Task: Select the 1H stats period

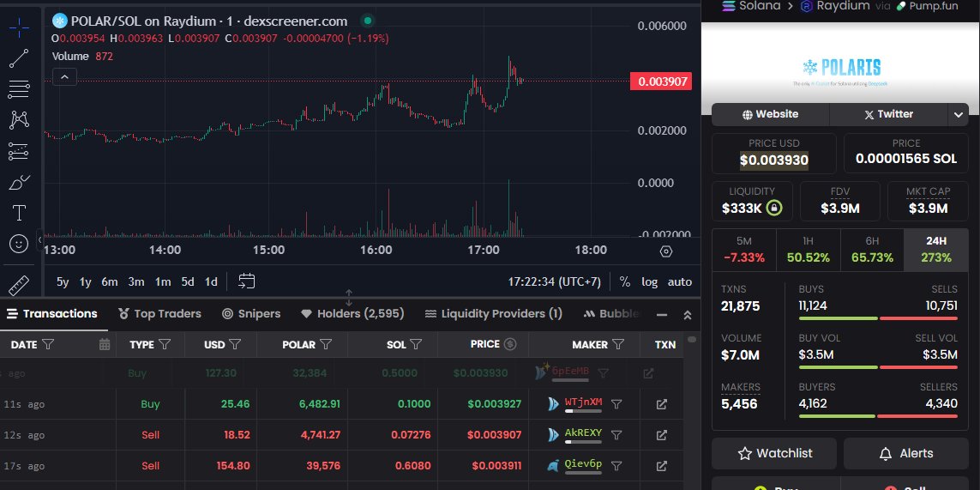Action: tap(809, 250)
